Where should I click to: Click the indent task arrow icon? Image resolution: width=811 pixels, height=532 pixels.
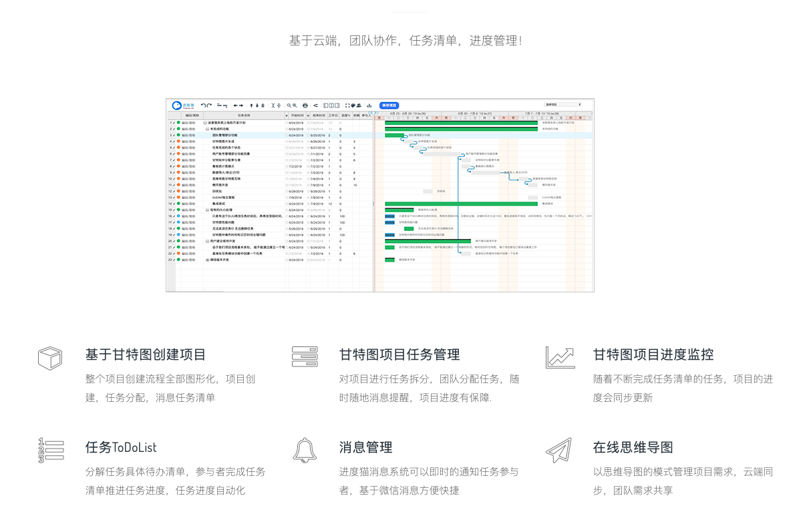pos(241,105)
